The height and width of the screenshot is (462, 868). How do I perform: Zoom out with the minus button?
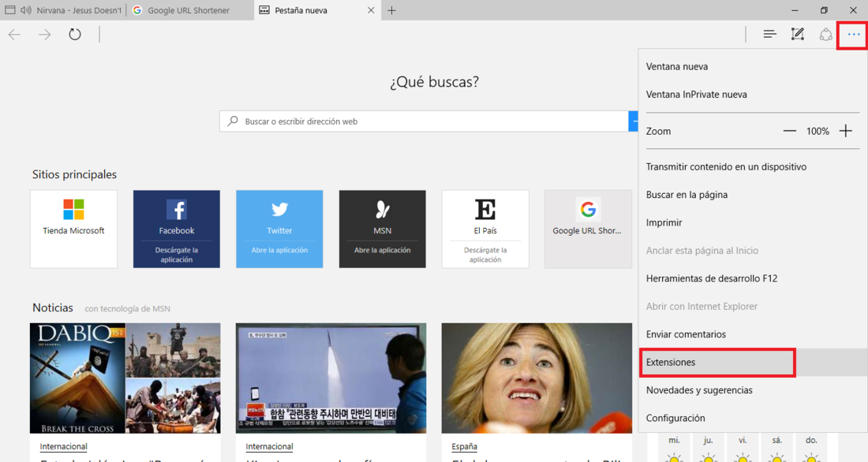(790, 131)
